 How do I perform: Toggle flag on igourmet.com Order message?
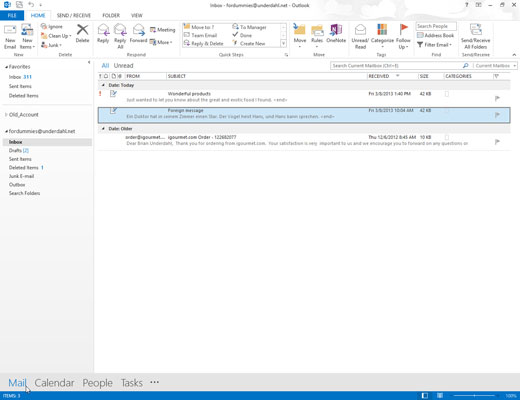pyautogui.click(x=497, y=142)
